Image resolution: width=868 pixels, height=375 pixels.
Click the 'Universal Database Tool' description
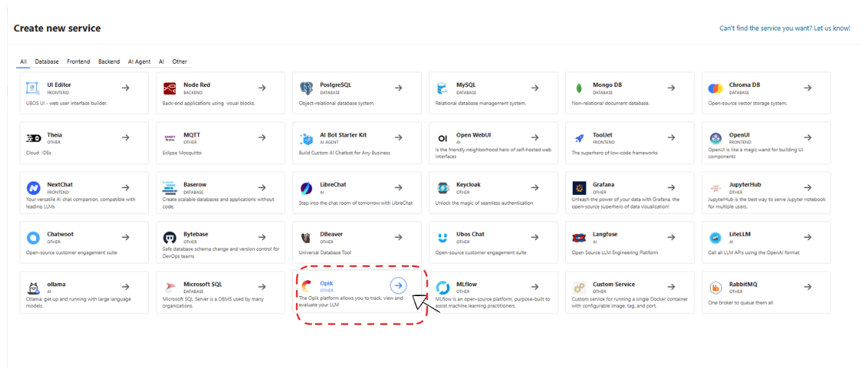324,253
